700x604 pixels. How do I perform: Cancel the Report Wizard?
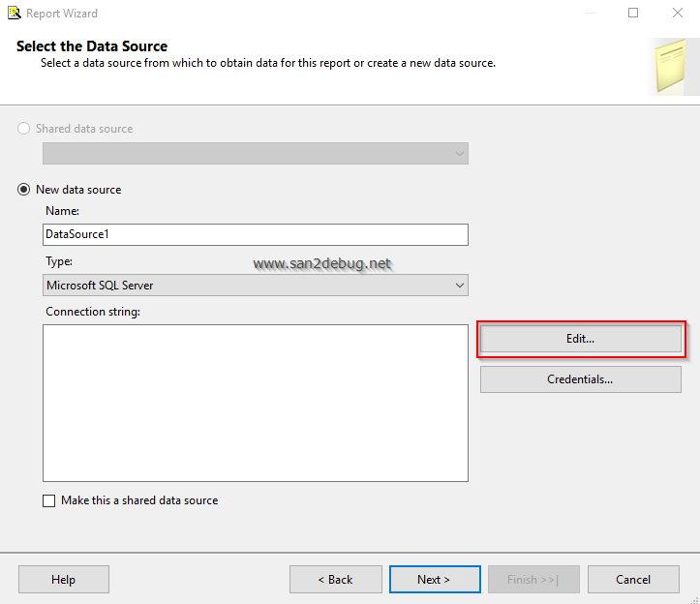pyautogui.click(x=633, y=580)
